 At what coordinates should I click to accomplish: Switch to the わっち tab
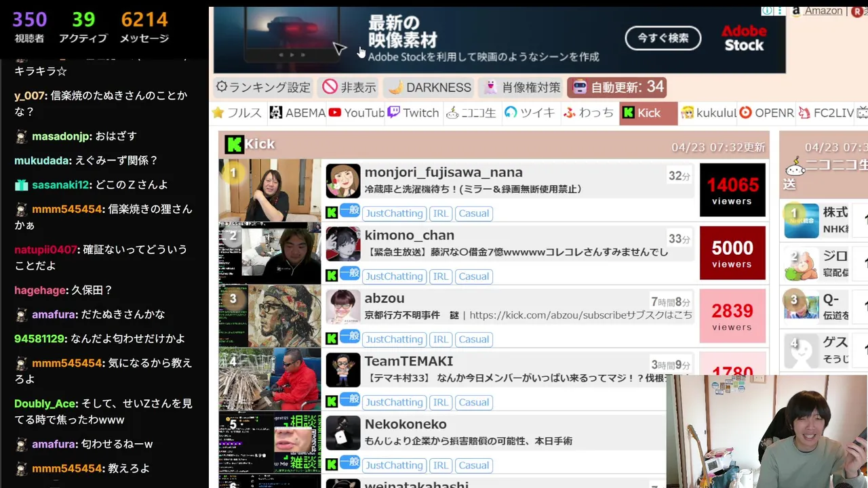coord(589,113)
